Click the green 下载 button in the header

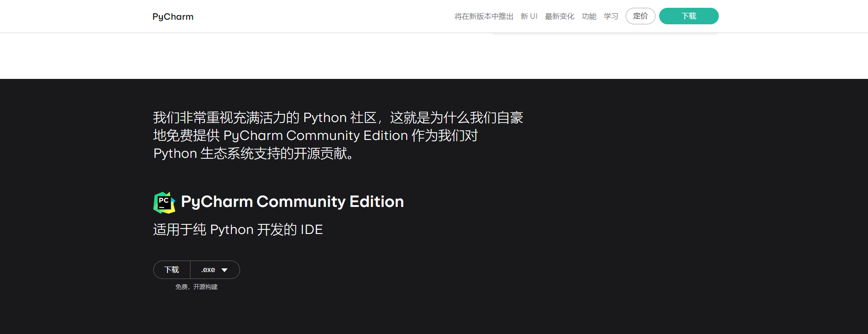tap(689, 16)
